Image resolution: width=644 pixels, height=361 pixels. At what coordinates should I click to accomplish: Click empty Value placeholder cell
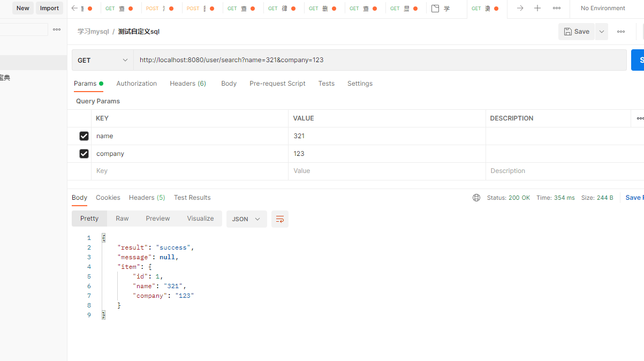coord(387,171)
